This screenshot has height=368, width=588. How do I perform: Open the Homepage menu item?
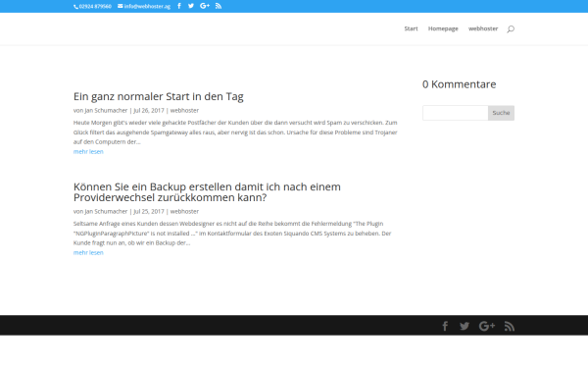point(443,28)
